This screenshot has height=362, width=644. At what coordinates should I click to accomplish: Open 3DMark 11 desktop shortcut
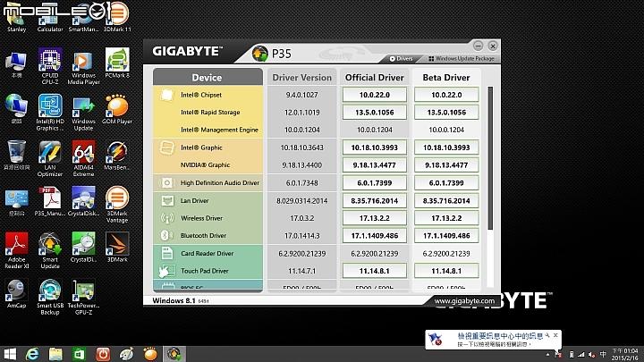point(117,17)
